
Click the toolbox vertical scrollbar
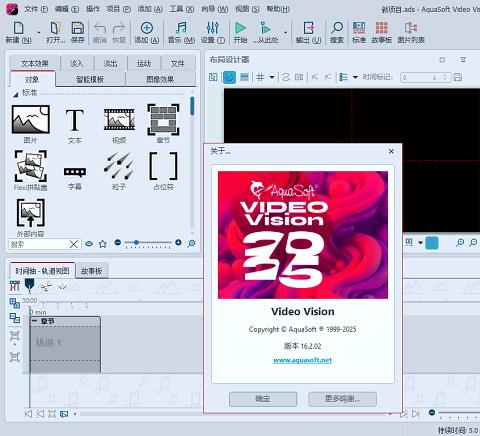192,106
